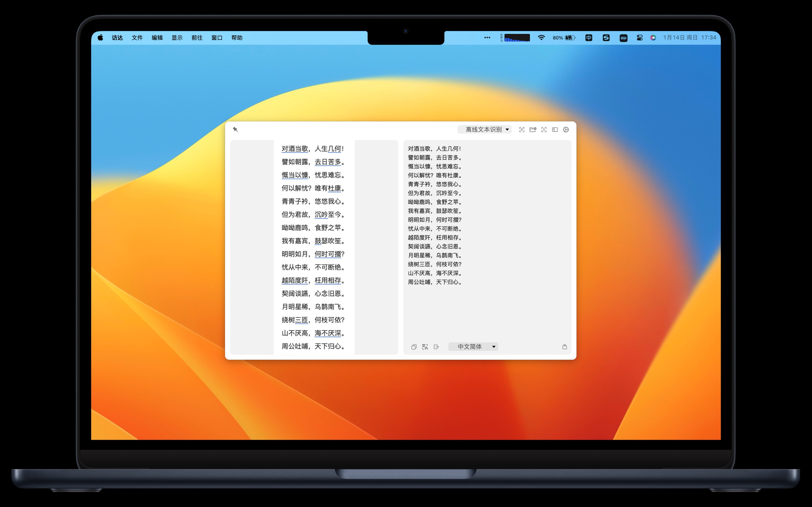Click the Wi-Fi status icon

pyautogui.click(x=541, y=37)
